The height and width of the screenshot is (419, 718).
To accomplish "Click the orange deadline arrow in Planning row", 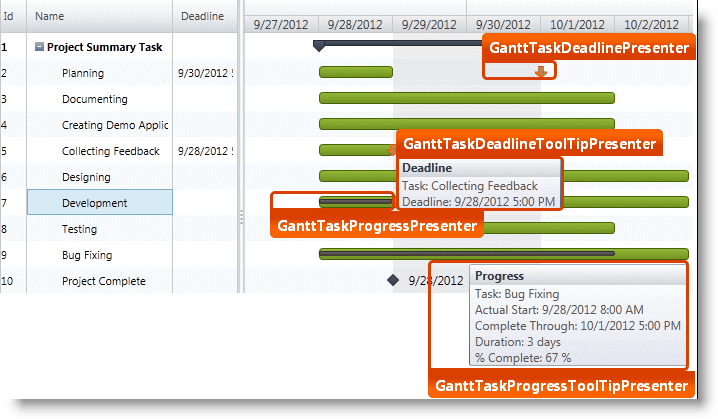I will pos(541,72).
